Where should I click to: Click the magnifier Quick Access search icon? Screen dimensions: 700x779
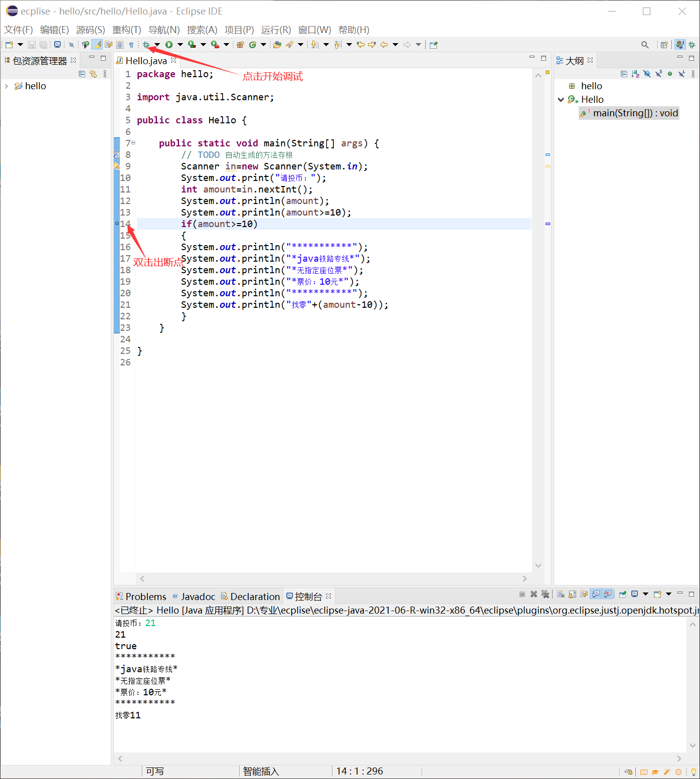(x=645, y=45)
